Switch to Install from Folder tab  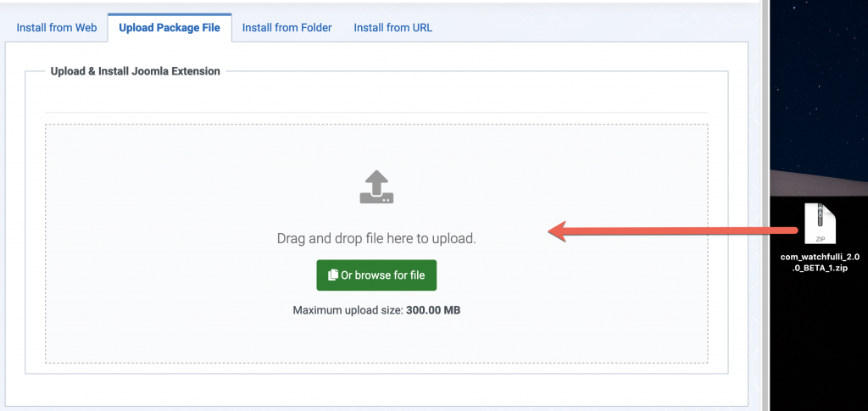coord(287,28)
